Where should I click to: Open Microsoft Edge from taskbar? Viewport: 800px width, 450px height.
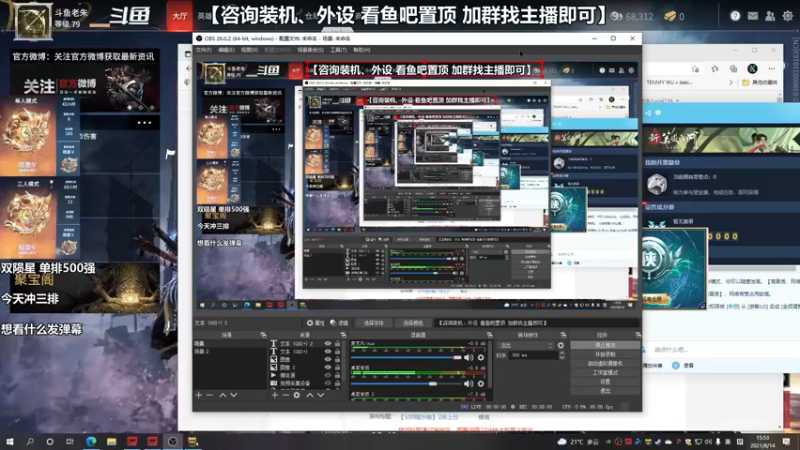[91, 441]
